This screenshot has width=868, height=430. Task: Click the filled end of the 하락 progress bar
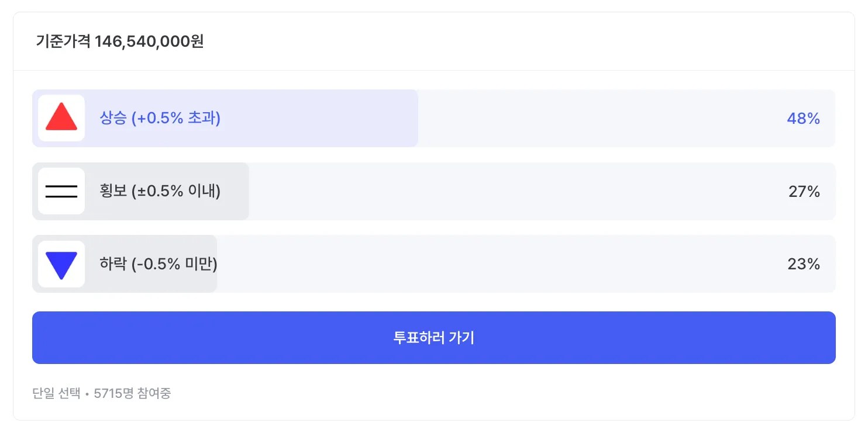coord(209,265)
